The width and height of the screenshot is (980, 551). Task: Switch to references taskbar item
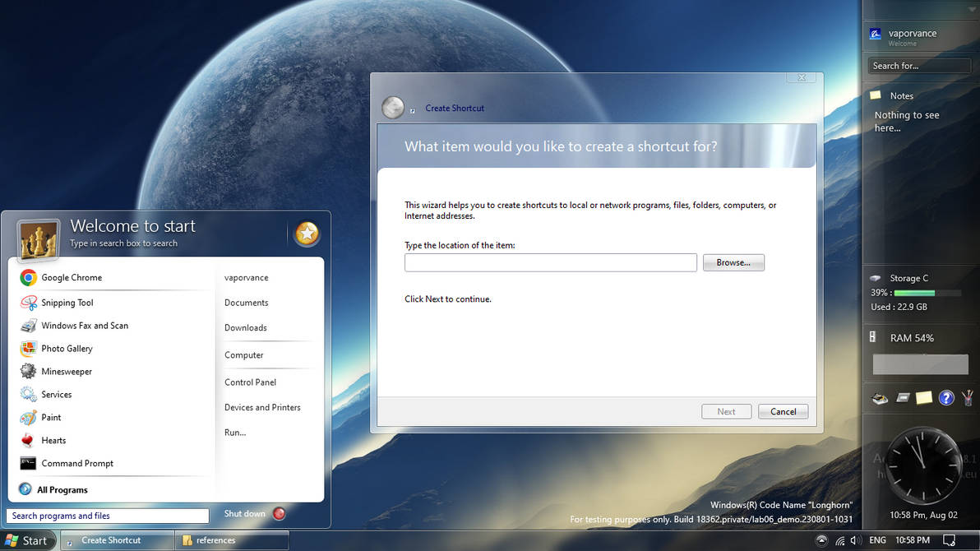coord(232,540)
